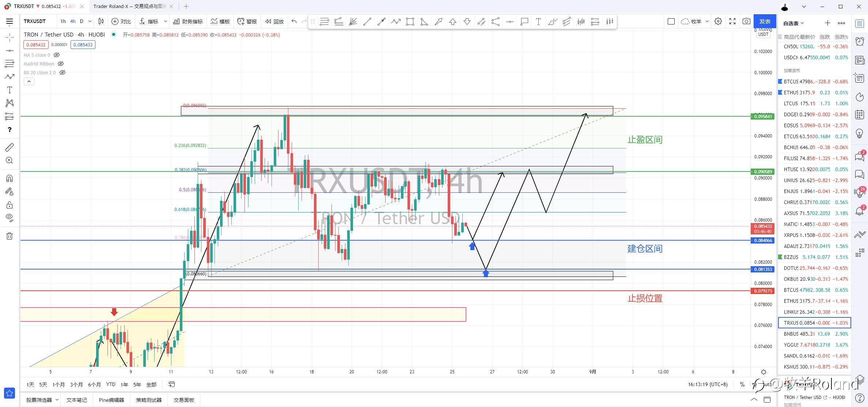Select the ruler measure tool
This screenshot has height=407, width=868.
point(10,147)
